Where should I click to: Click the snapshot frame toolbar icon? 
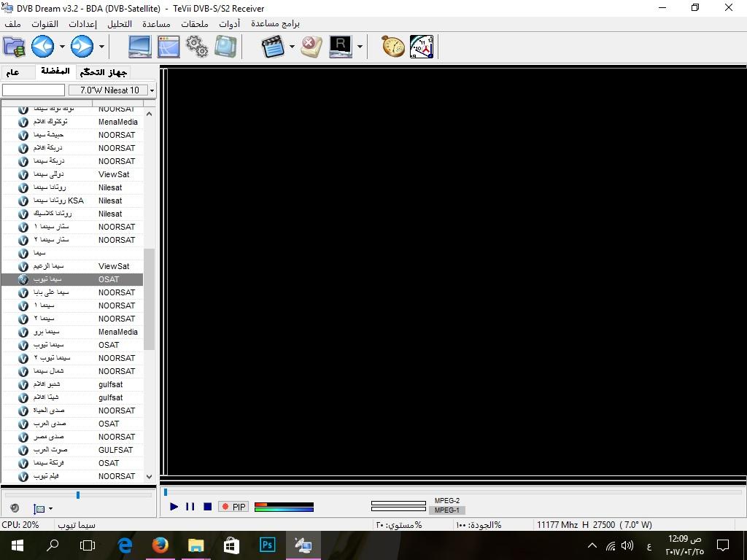coord(225,47)
